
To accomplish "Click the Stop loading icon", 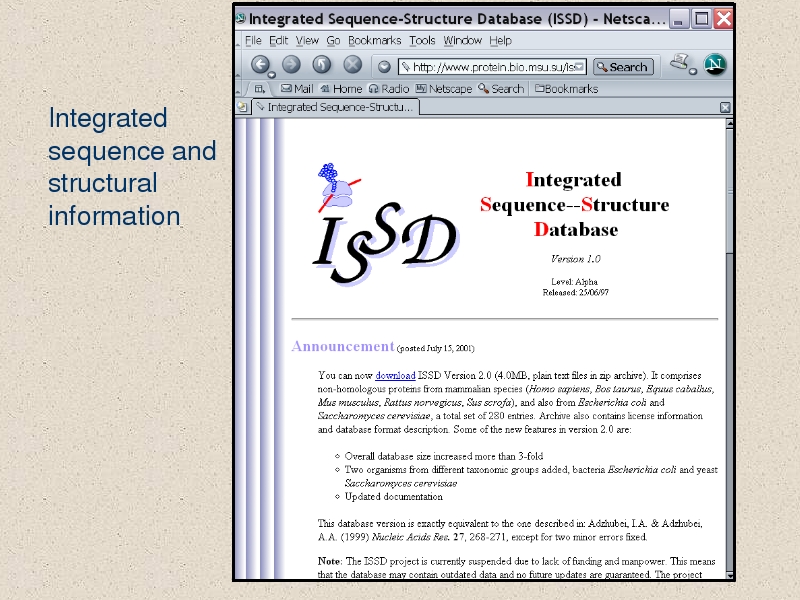I will (353, 64).
